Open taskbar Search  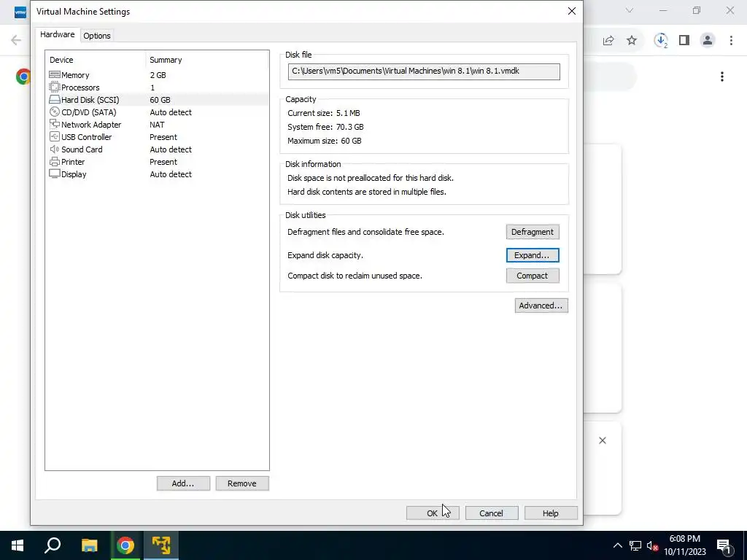pos(53,545)
